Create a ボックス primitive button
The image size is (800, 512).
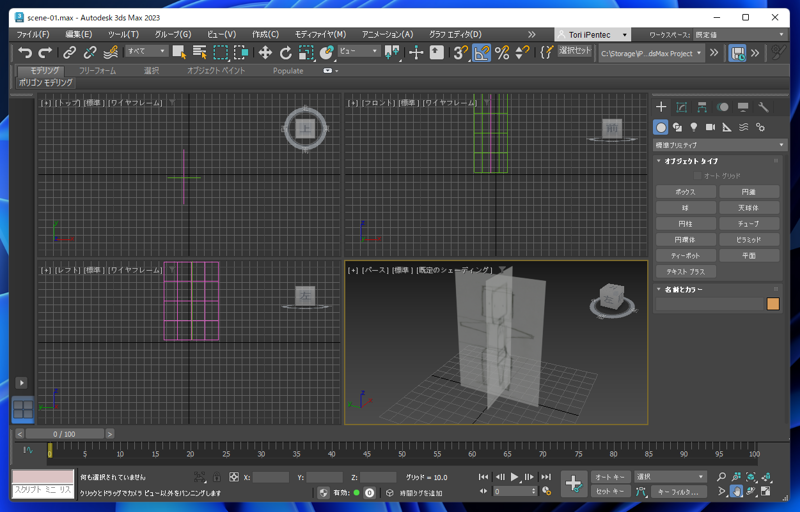point(685,192)
